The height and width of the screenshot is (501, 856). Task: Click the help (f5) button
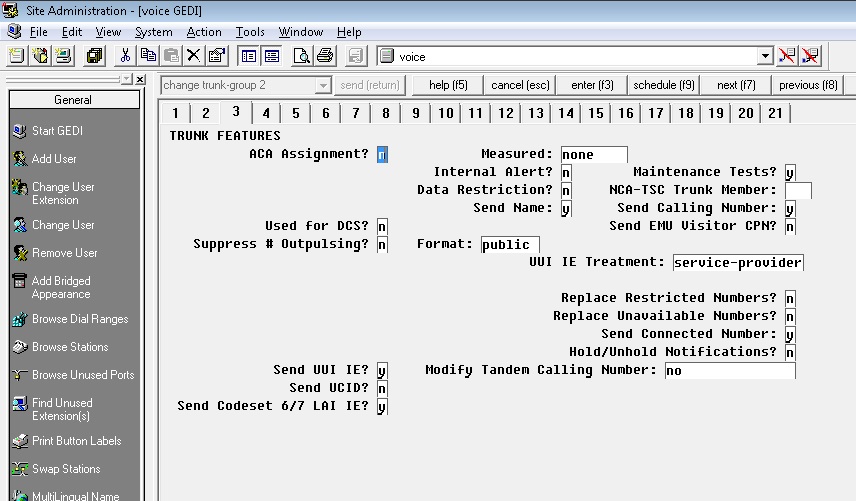pyautogui.click(x=448, y=85)
